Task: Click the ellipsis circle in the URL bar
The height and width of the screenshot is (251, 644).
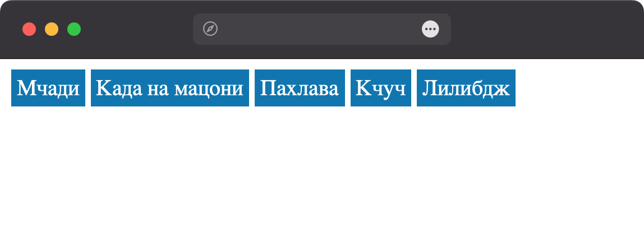Action: [430, 29]
